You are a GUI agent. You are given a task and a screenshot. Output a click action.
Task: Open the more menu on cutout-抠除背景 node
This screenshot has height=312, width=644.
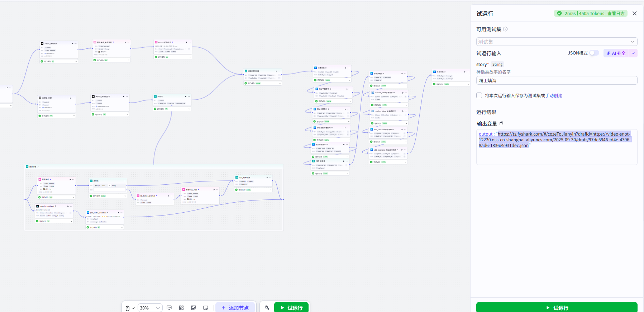tap(190, 42)
